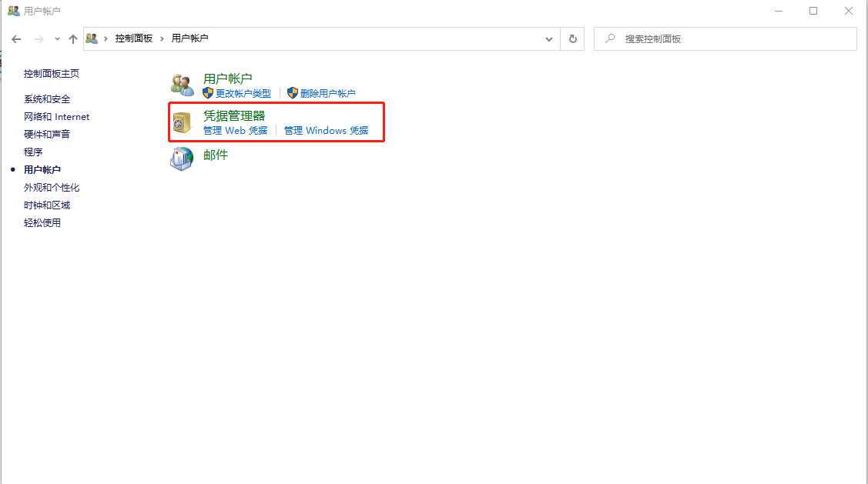Screen dimensions: 868x484
Task: Click the back arrow navigation button
Action: [x=16, y=38]
